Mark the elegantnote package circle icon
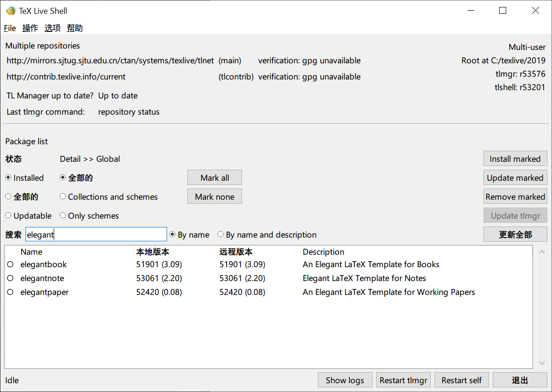 click(10, 279)
